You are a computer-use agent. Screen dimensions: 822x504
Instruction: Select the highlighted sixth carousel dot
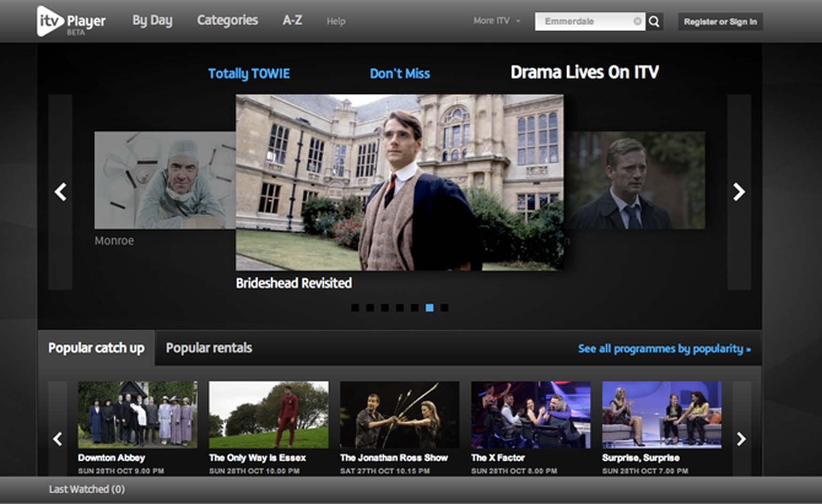pyautogui.click(x=429, y=308)
